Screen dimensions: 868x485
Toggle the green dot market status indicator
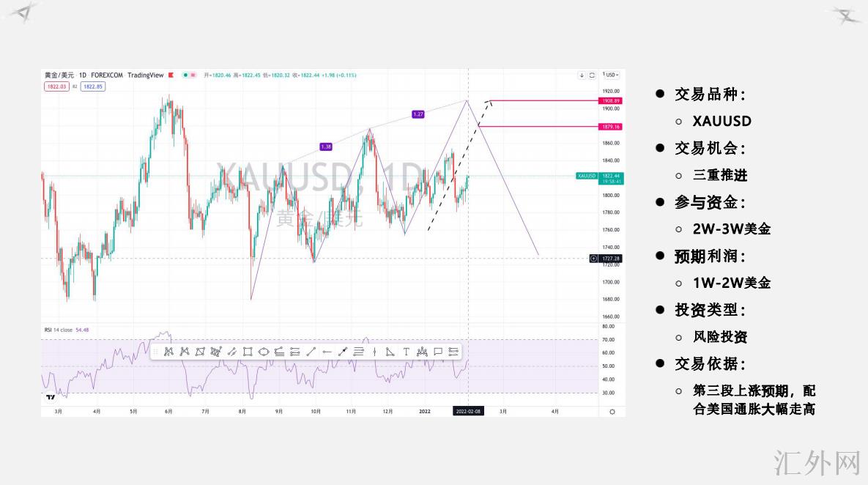pos(185,75)
